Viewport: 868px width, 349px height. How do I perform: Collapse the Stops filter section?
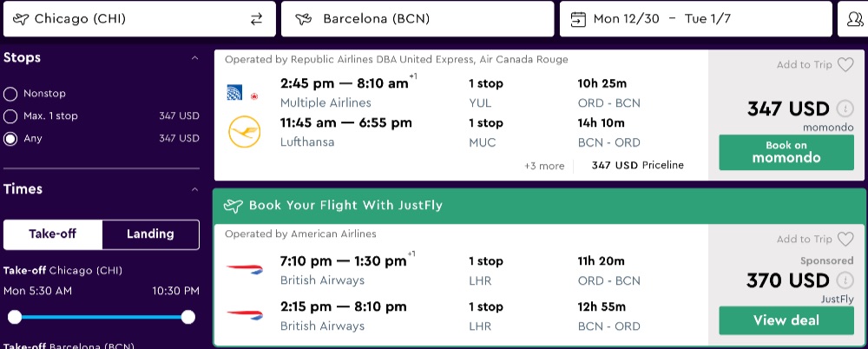coord(194,58)
